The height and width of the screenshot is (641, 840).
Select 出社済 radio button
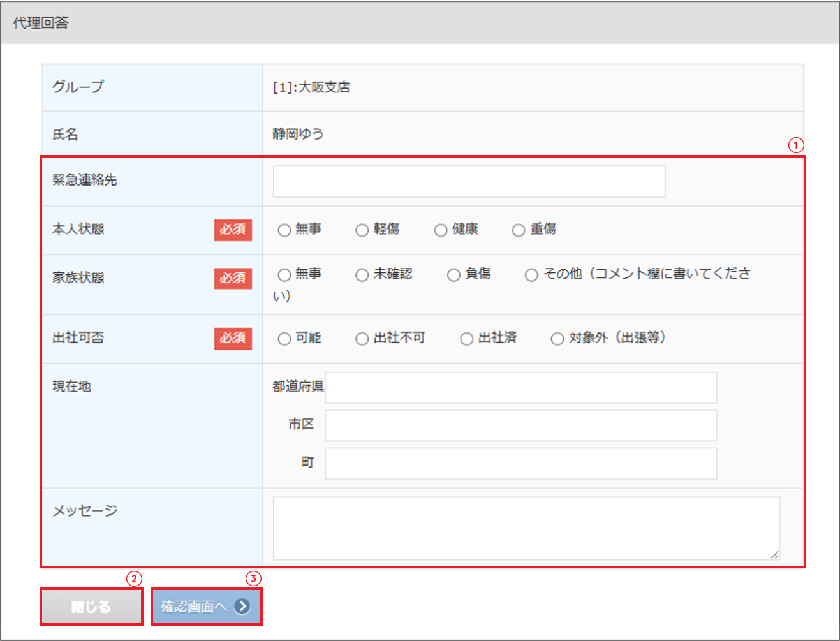coord(467,339)
